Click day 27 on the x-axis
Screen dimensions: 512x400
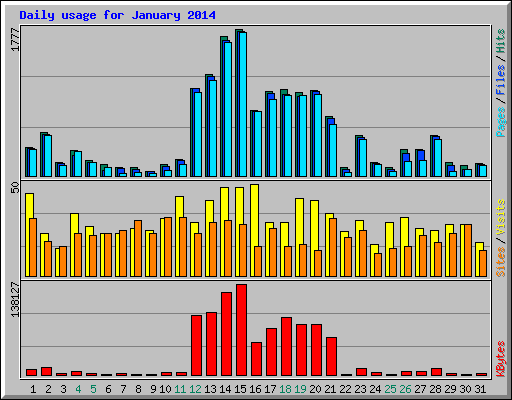pos(420,389)
